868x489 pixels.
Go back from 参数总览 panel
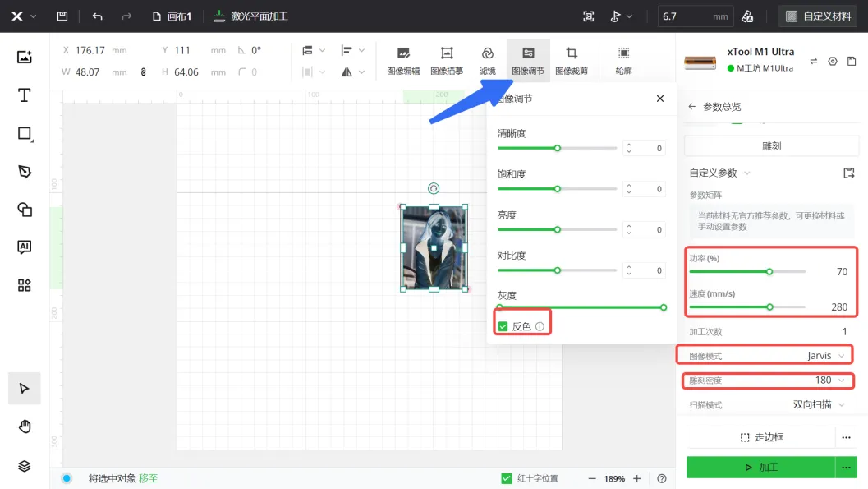tap(692, 106)
